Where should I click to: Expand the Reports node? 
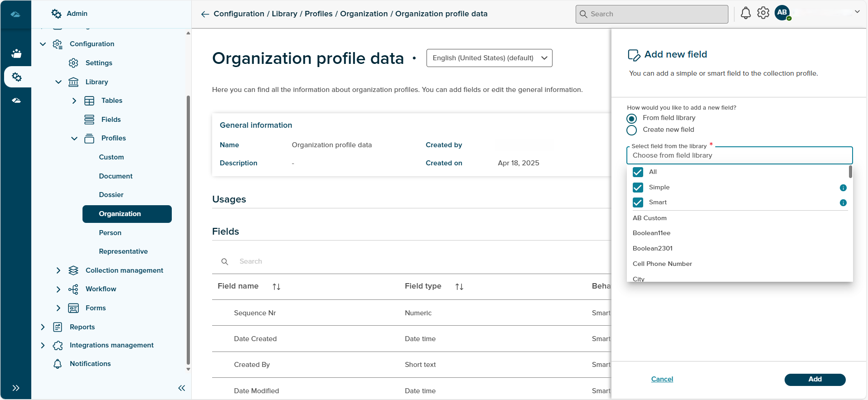43,327
